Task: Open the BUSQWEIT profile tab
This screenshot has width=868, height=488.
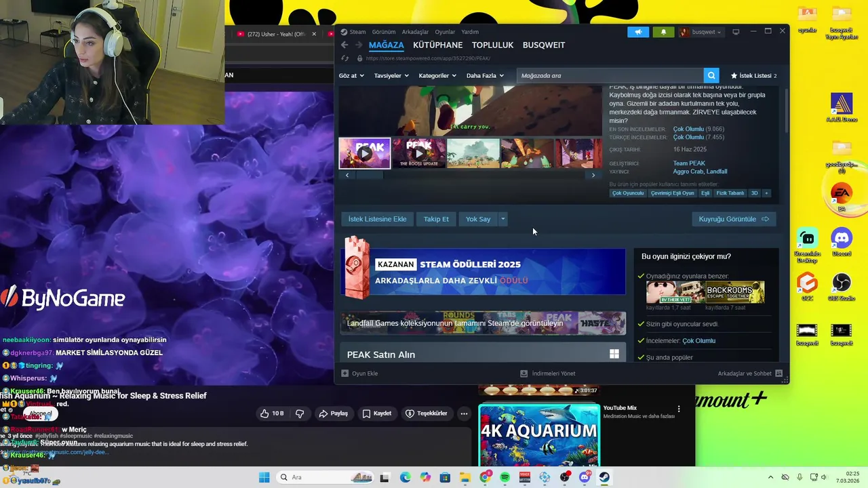Action: click(x=544, y=45)
